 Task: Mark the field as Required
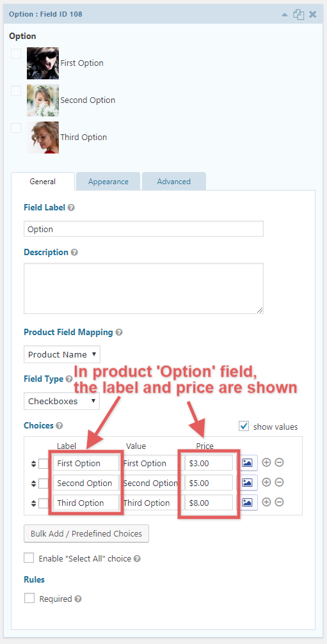point(29,598)
